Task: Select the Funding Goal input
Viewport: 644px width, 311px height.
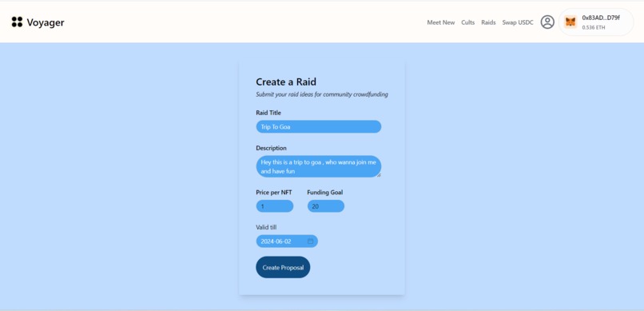Action: coord(326,206)
